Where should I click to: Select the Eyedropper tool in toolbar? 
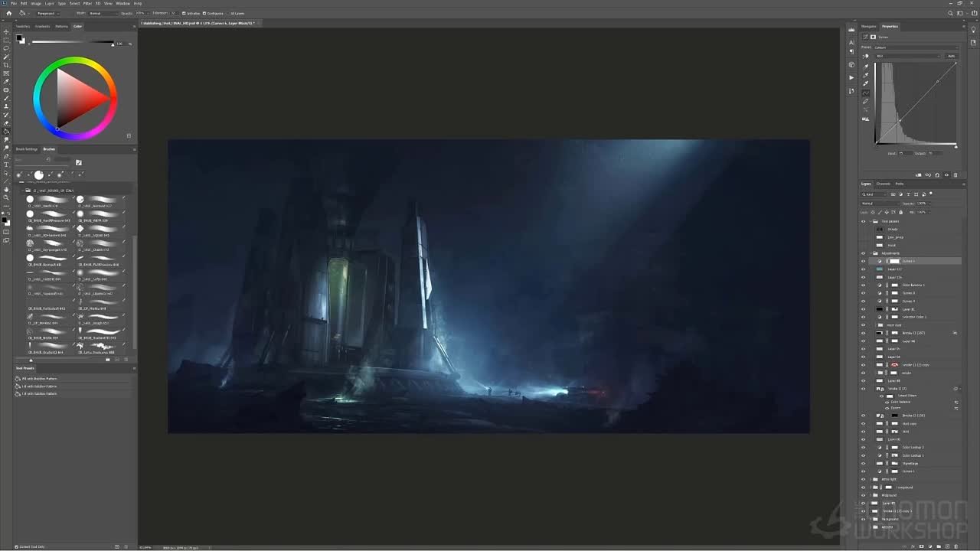tap(7, 81)
